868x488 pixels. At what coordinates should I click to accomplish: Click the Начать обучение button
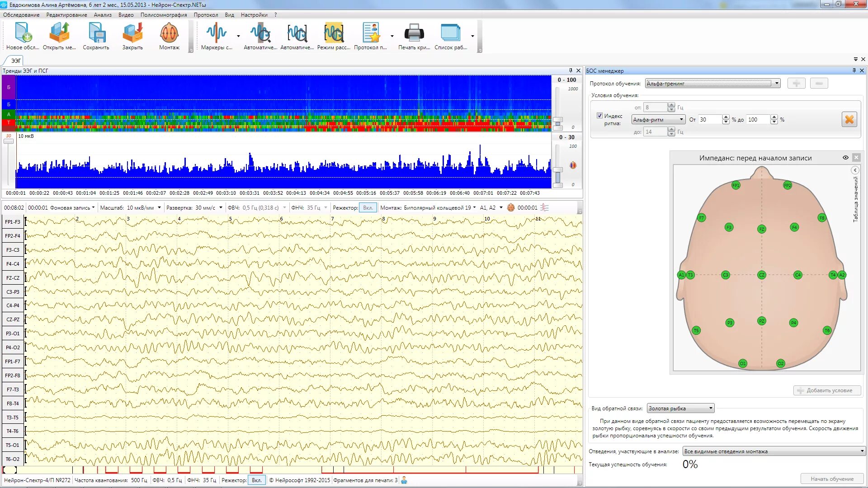[832, 479]
